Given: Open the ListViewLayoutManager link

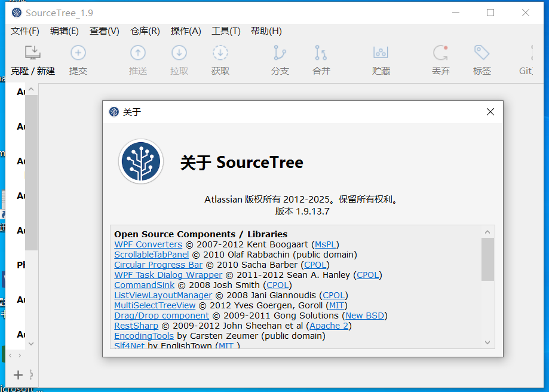Looking at the screenshot, I should pyautogui.click(x=163, y=295).
